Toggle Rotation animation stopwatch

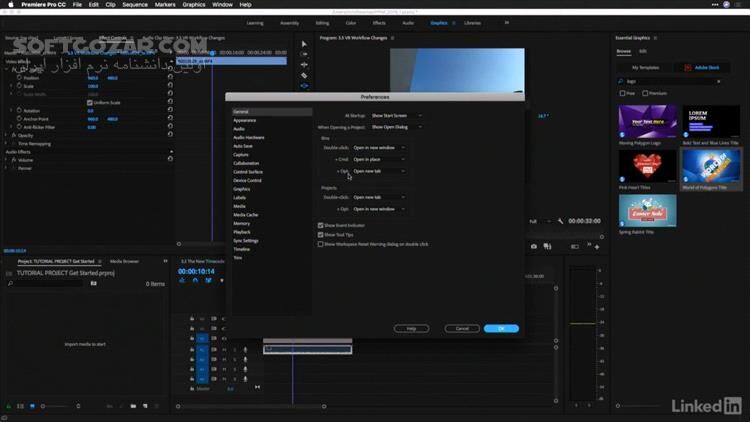point(19,110)
